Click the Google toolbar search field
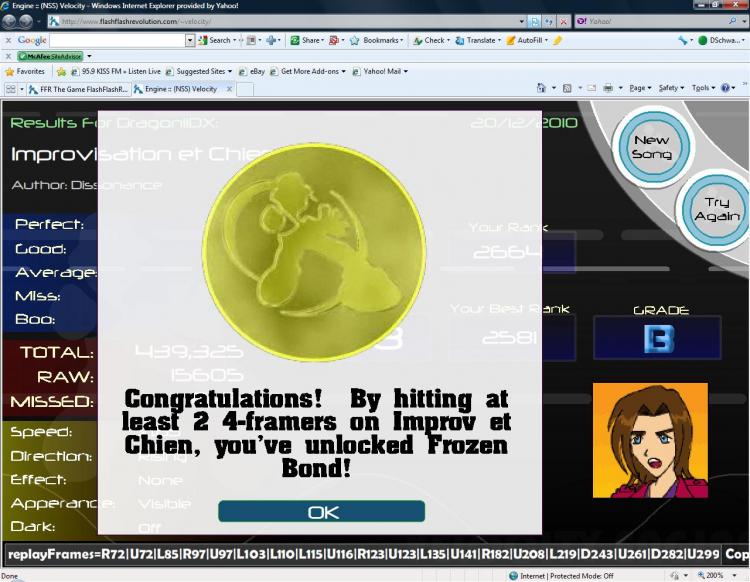 tap(117, 41)
